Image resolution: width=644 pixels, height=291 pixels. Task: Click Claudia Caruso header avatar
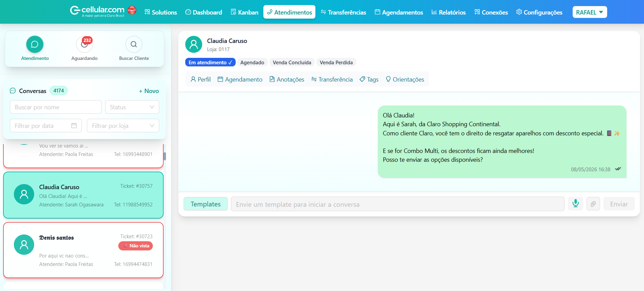194,44
